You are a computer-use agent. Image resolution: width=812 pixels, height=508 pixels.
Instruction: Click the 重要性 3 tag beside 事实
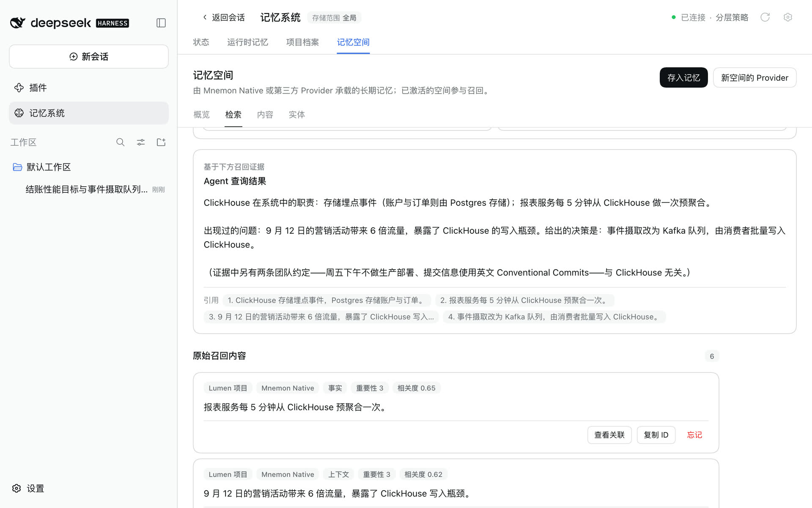pos(370,388)
